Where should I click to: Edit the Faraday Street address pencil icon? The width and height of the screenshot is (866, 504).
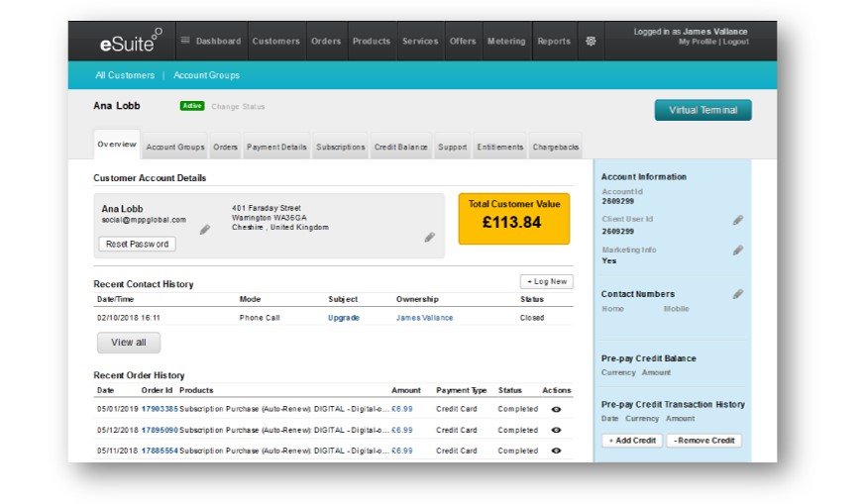click(429, 237)
